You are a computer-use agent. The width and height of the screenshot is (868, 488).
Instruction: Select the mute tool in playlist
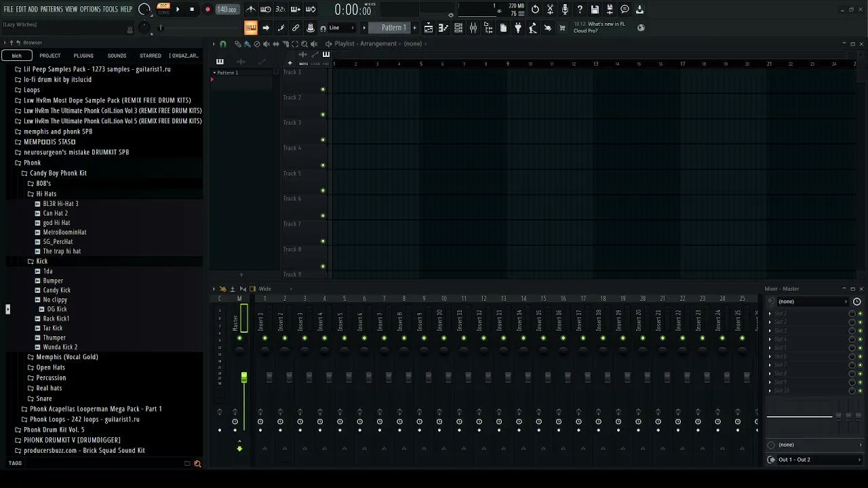coord(266,43)
